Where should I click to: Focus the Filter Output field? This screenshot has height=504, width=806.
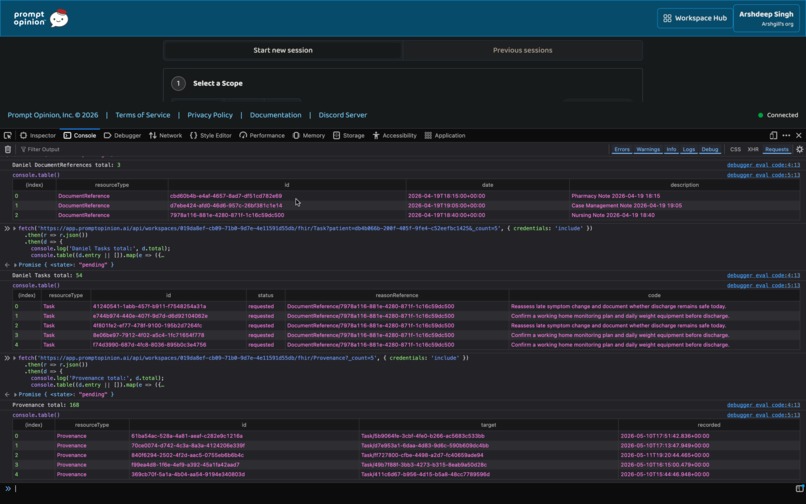tap(314, 149)
